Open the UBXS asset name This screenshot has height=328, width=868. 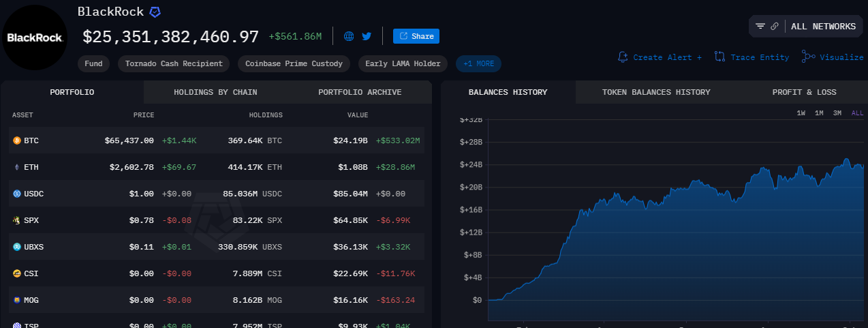33,247
